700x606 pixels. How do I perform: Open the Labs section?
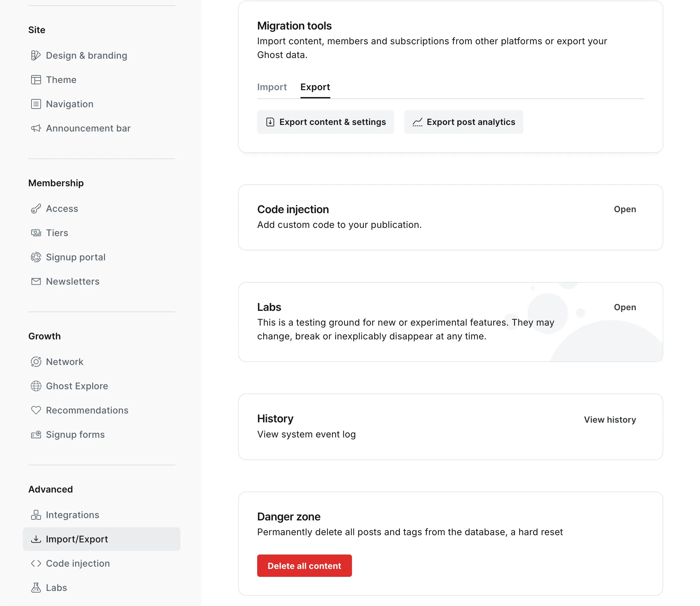[x=625, y=307]
